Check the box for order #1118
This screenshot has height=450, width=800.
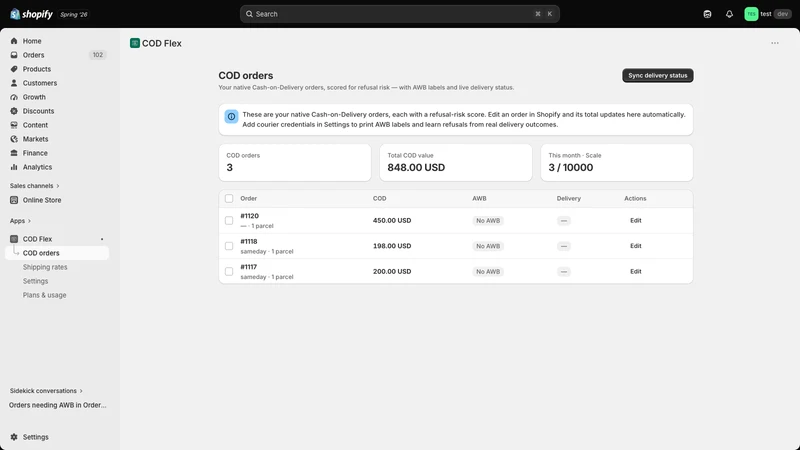(x=229, y=246)
